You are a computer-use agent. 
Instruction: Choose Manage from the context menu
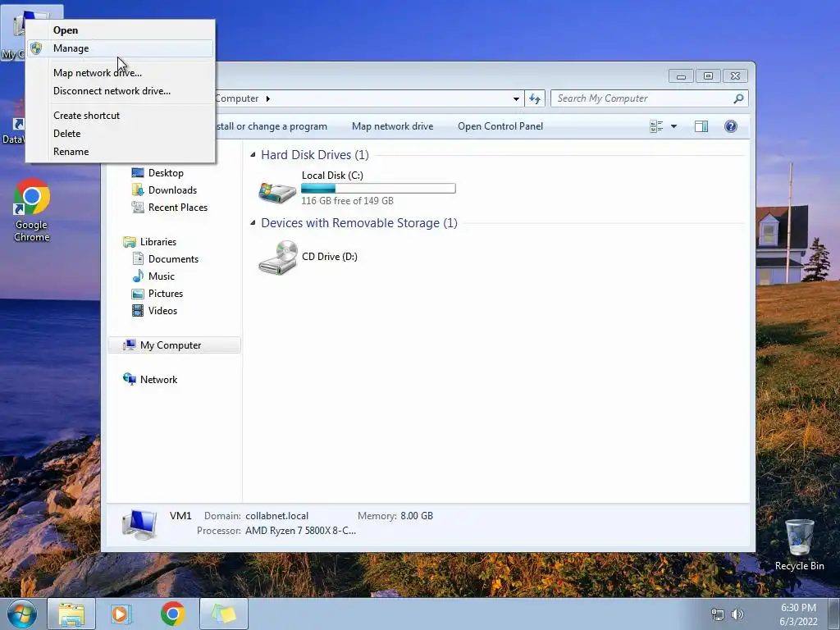point(120,48)
